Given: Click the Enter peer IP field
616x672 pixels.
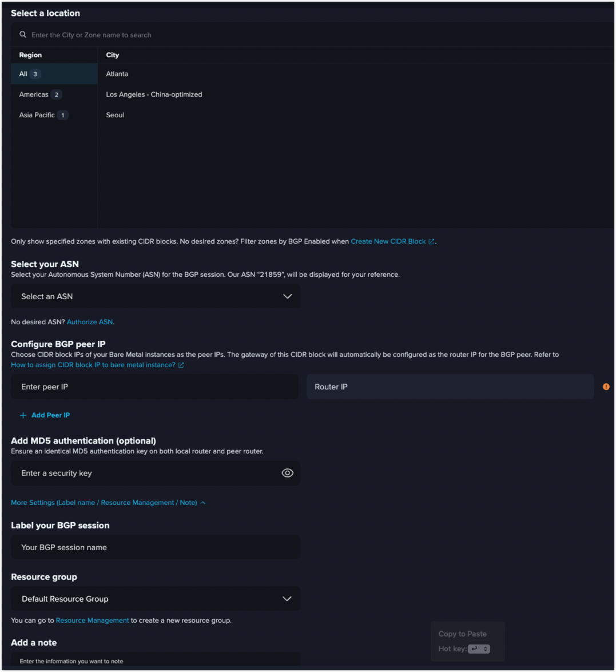Looking at the screenshot, I should [155, 387].
